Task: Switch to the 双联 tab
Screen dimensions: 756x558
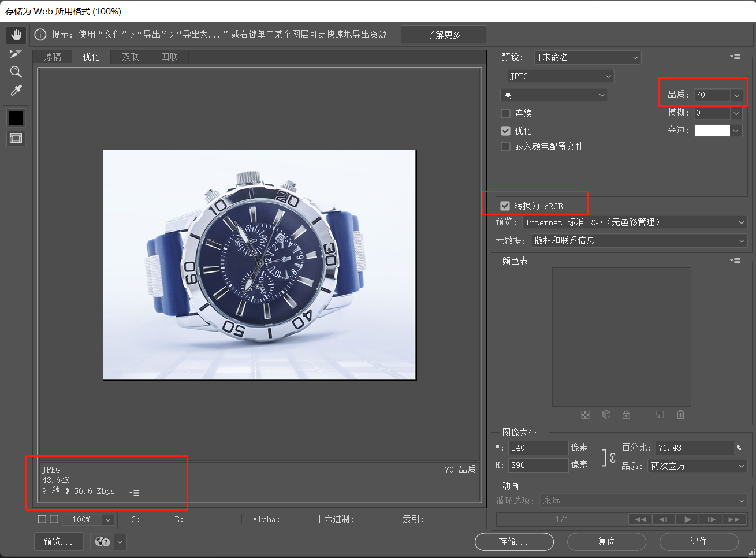Action: pos(131,57)
